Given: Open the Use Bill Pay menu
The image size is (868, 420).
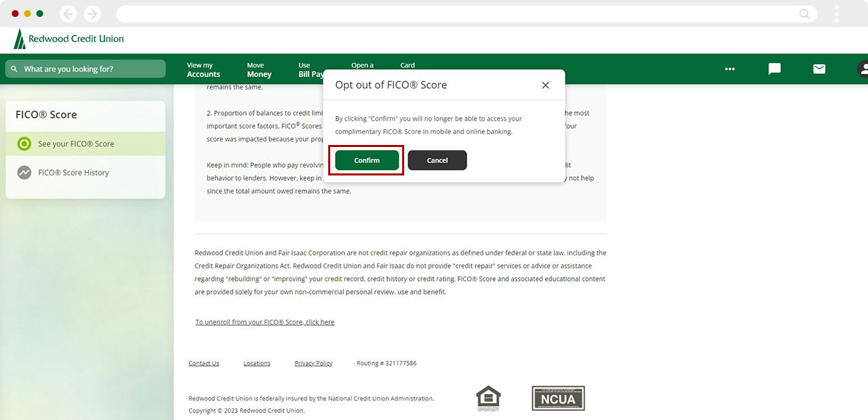Looking at the screenshot, I should (x=311, y=70).
